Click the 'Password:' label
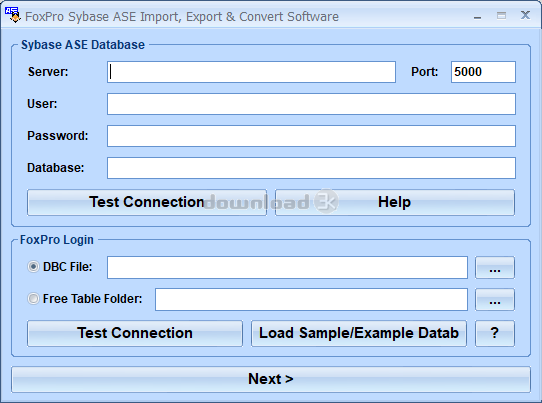 point(58,136)
